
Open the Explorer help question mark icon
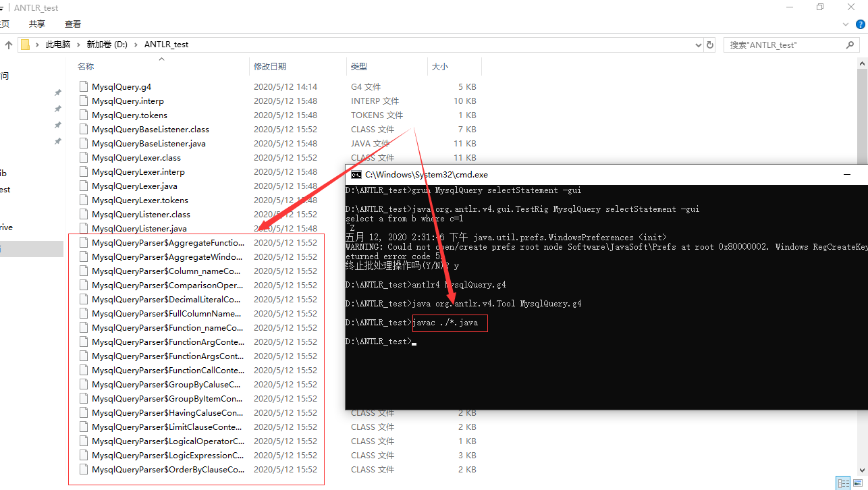860,24
